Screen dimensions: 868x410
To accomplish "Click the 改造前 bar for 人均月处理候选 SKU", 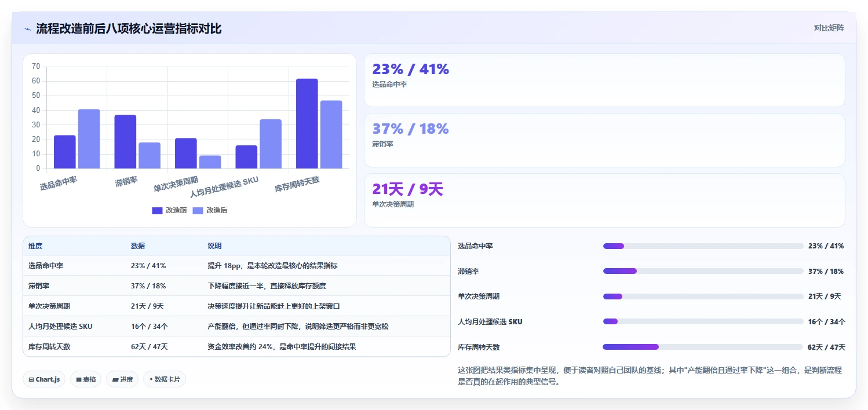I will [x=246, y=157].
